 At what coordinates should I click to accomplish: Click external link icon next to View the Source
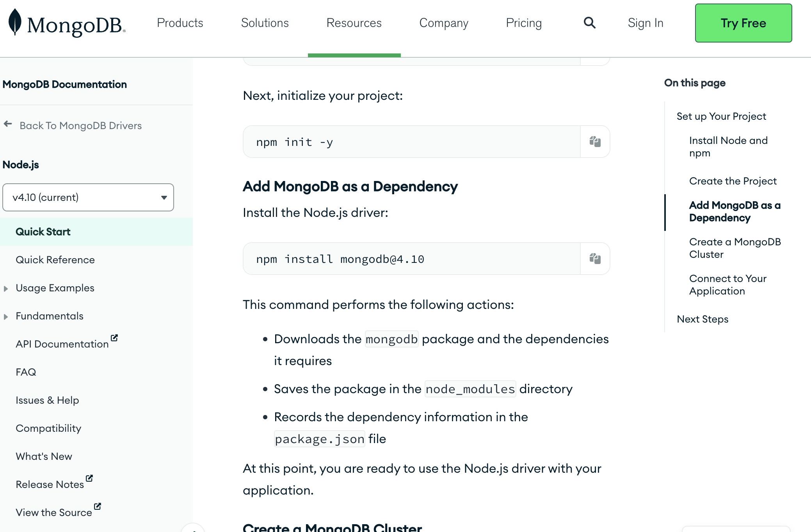pos(98,506)
